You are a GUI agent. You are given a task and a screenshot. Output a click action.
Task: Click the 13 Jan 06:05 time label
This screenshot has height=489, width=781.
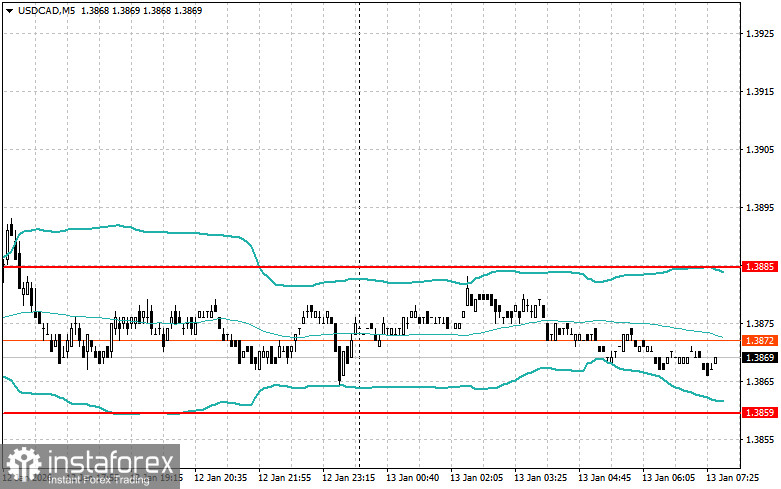[x=668, y=478]
